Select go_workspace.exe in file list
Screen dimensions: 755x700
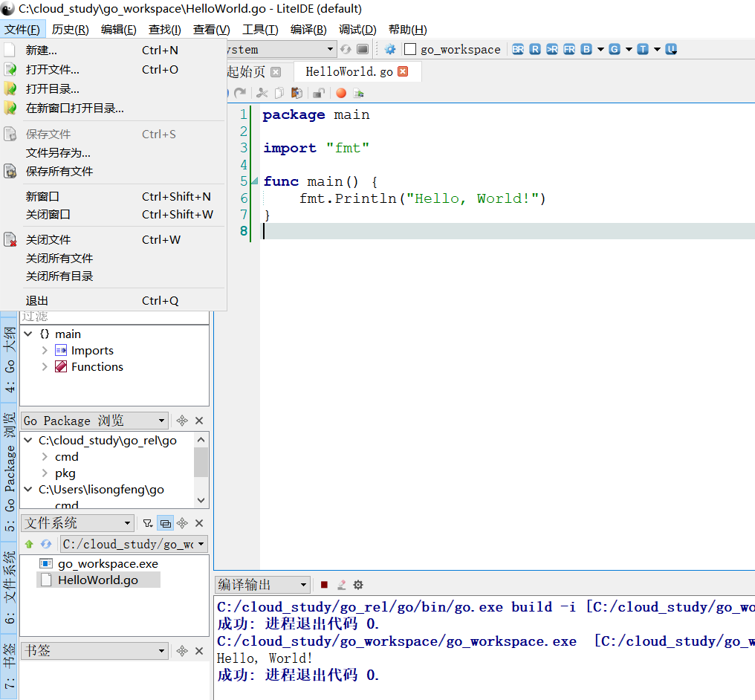point(108,564)
